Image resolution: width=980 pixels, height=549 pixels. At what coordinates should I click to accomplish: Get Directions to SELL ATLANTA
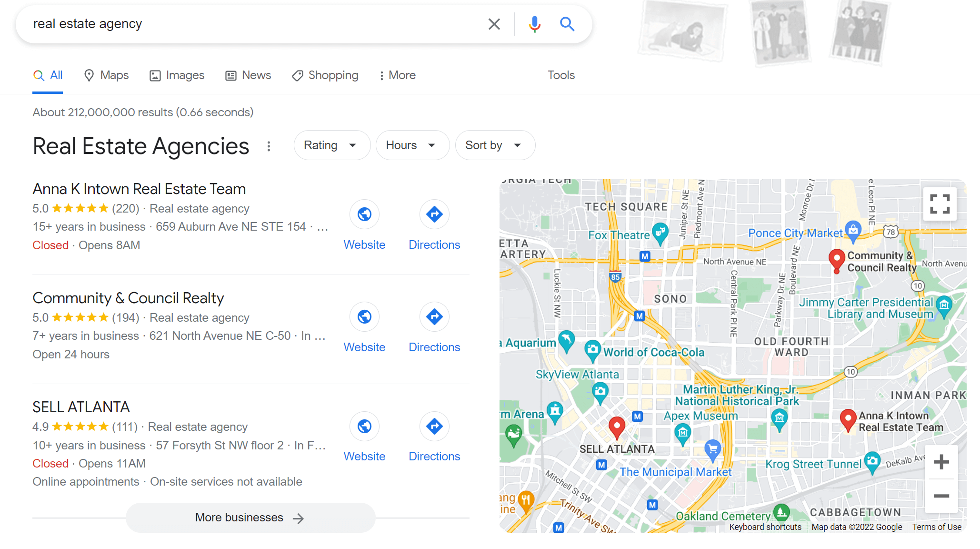click(434, 426)
